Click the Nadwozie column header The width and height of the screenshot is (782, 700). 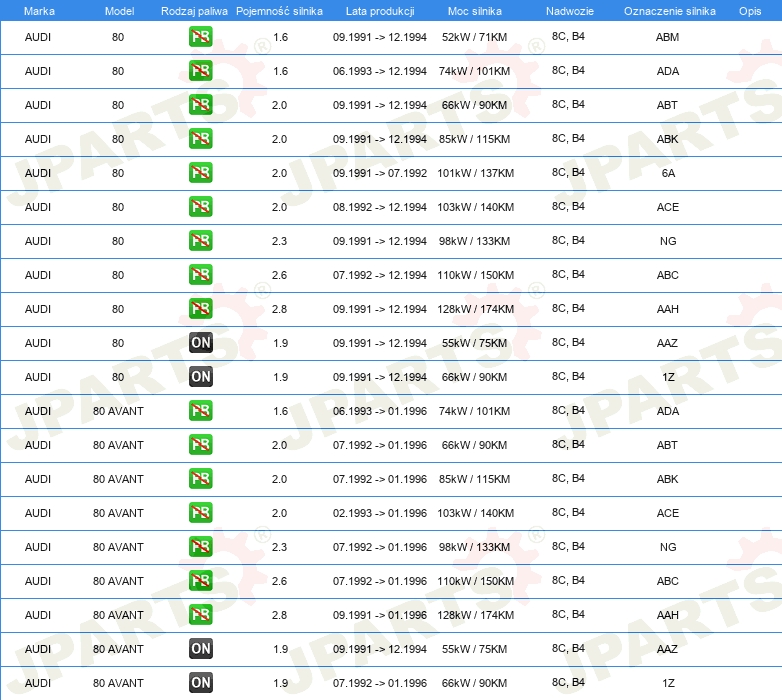(570, 11)
